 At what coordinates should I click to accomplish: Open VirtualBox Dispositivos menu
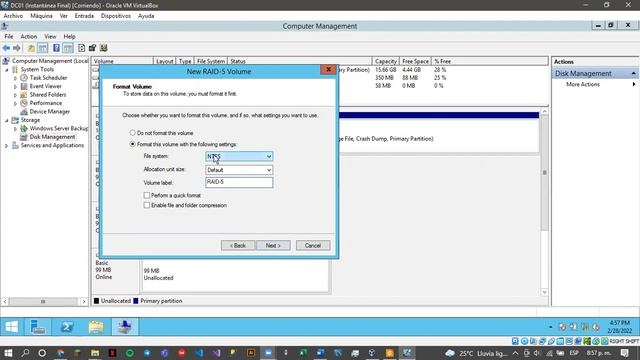[116, 16]
